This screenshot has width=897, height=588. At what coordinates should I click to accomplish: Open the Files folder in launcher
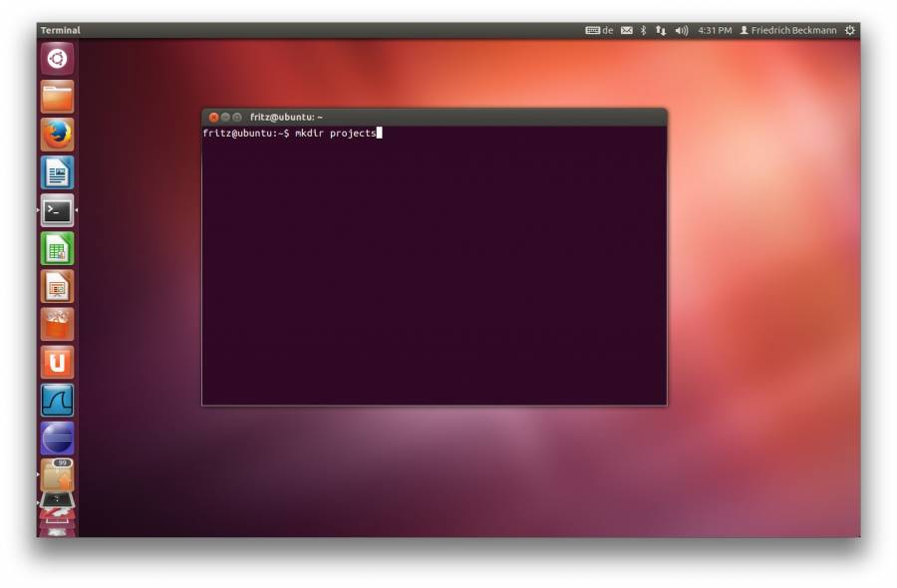(x=57, y=97)
